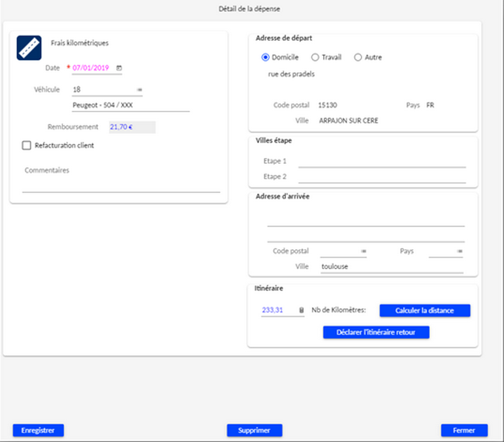Click into the Commentaires field
Image resolution: width=504 pixels, height=442 pixels.
coord(121,185)
